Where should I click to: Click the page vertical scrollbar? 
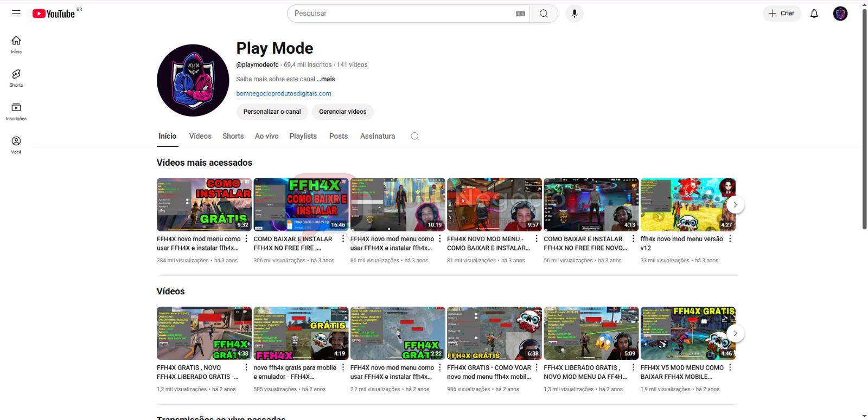tap(864, 119)
